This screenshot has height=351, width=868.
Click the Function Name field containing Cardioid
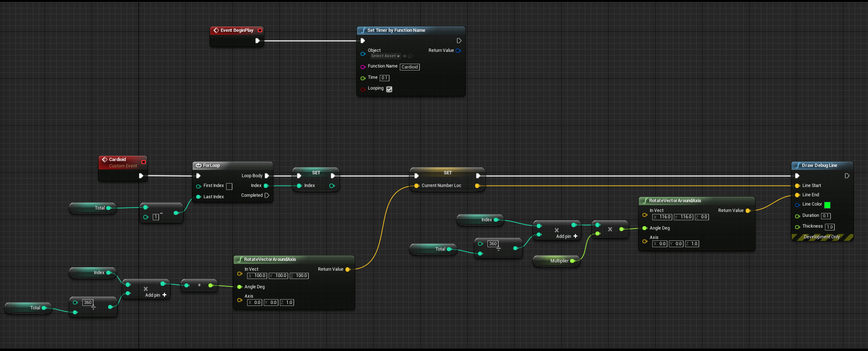[410, 67]
